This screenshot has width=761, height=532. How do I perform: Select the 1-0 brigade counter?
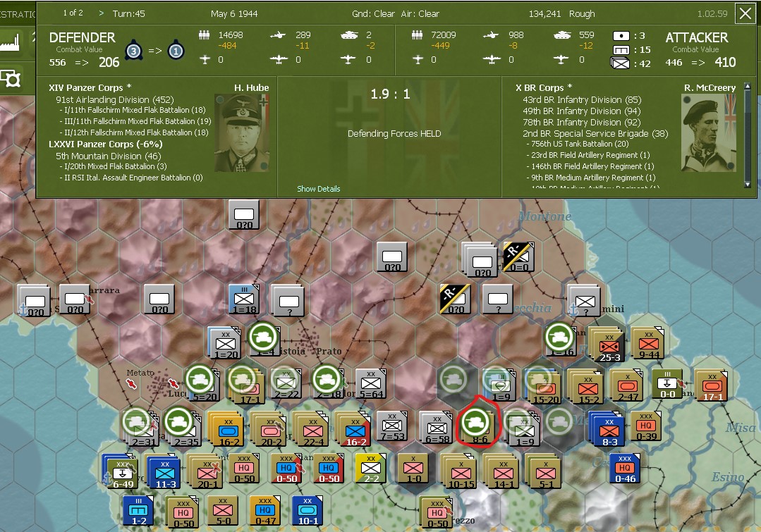[x=413, y=468]
